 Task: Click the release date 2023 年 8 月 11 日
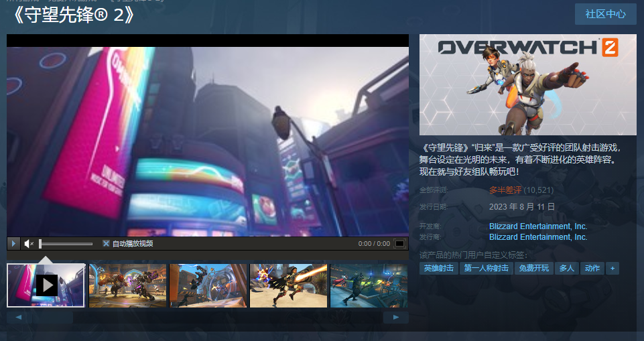(x=521, y=207)
